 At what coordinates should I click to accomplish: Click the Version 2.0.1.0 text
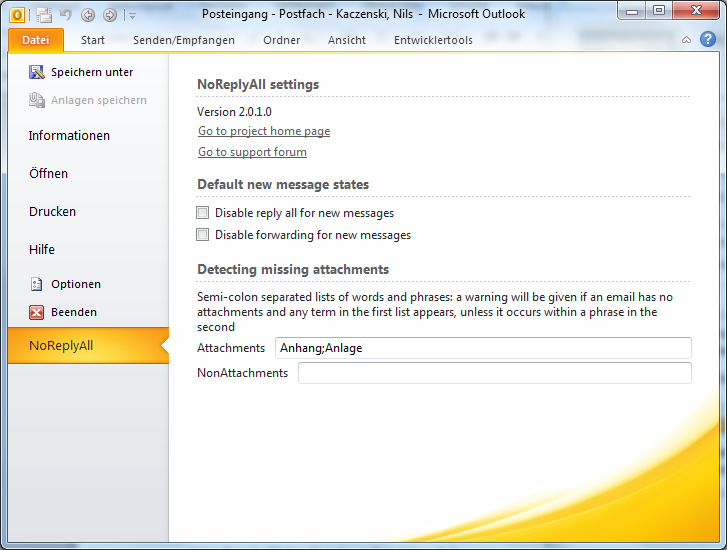click(234, 112)
